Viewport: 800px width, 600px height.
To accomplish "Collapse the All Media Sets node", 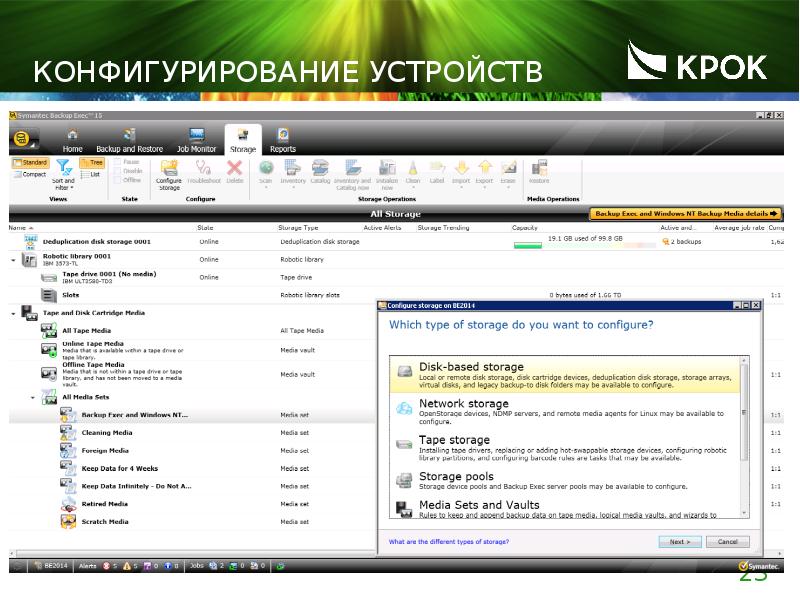I will tap(33, 397).
